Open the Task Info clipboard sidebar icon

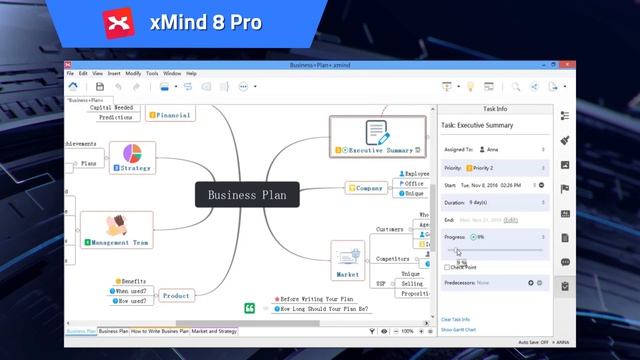point(565,286)
